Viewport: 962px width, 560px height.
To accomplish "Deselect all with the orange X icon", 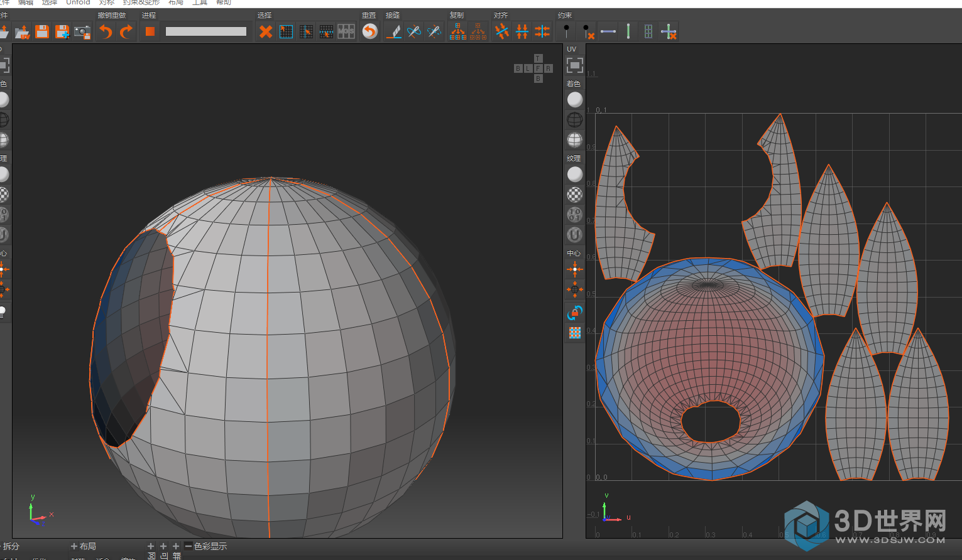I will coord(266,31).
